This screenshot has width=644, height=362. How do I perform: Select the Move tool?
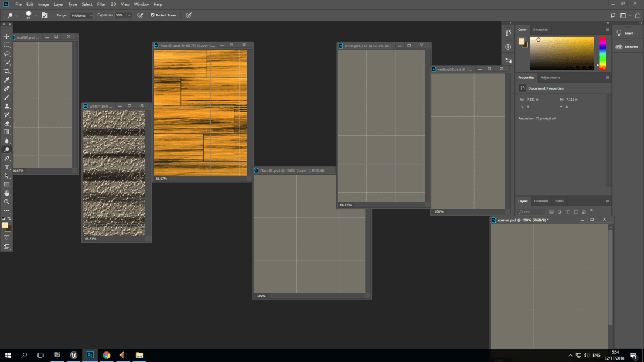pos(6,36)
